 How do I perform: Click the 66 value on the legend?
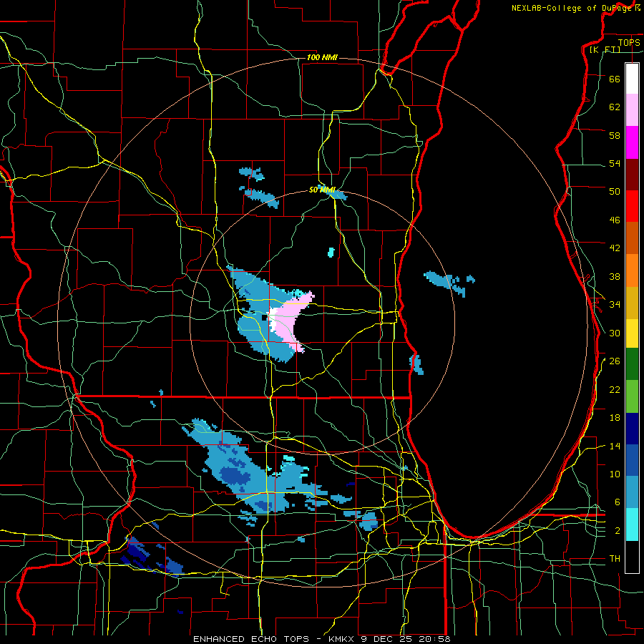click(x=615, y=79)
